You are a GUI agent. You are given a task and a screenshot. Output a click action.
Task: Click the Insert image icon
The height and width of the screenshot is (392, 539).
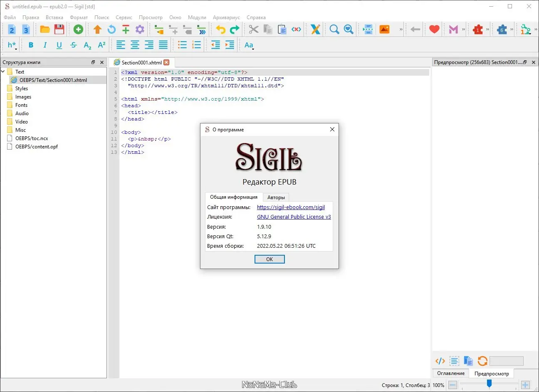point(384,30)
